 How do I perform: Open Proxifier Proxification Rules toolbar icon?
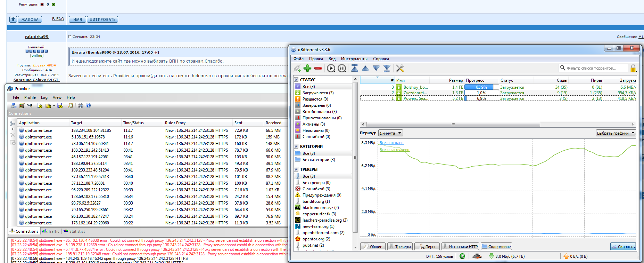coord(22,105)
